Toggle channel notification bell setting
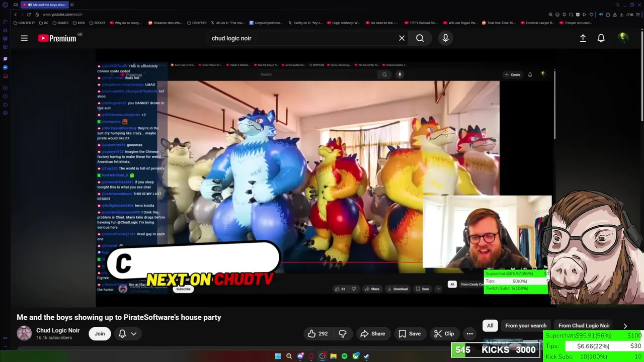The width and height of the screenshot is (644, 362). tap(122, 334)
